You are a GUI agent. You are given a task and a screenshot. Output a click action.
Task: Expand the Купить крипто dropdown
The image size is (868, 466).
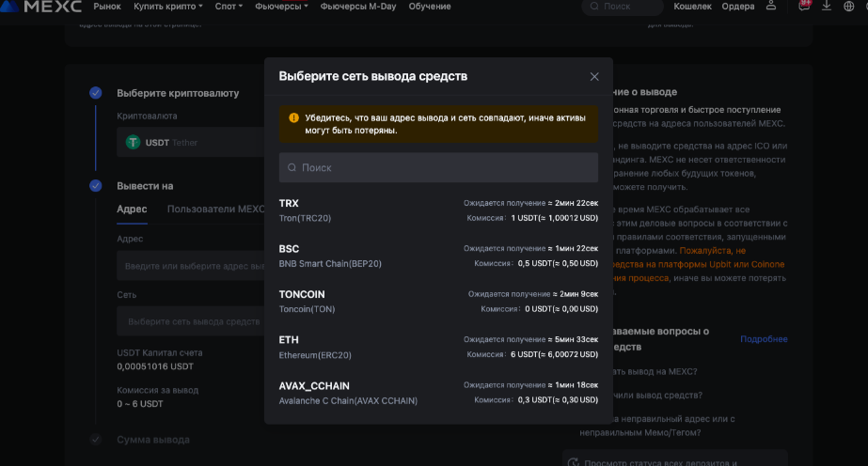click(167, 7)
